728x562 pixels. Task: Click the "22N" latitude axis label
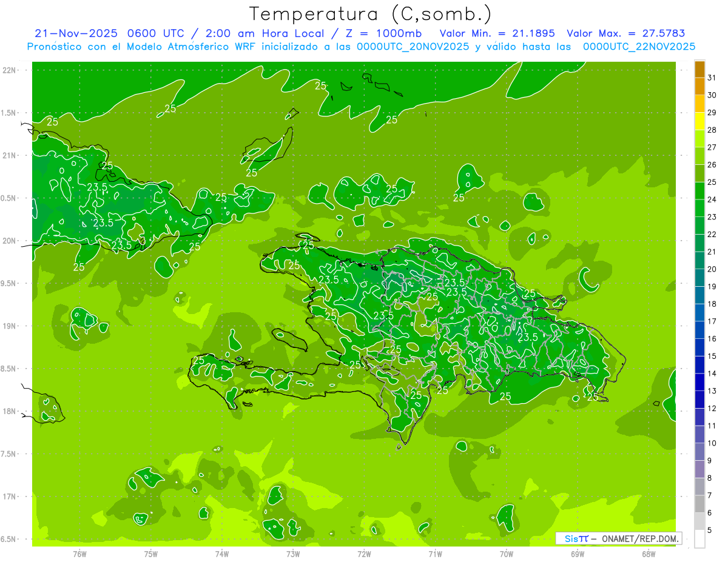[x=9, y=70]
